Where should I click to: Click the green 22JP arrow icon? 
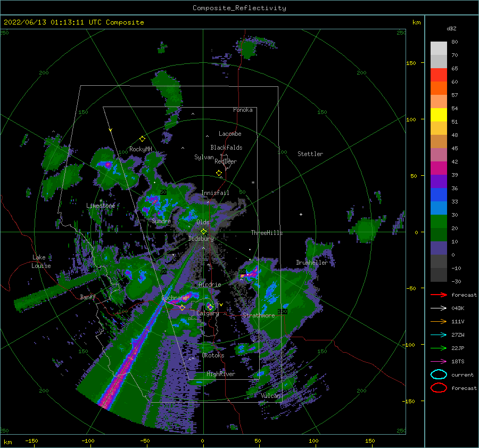pos(439,348)
